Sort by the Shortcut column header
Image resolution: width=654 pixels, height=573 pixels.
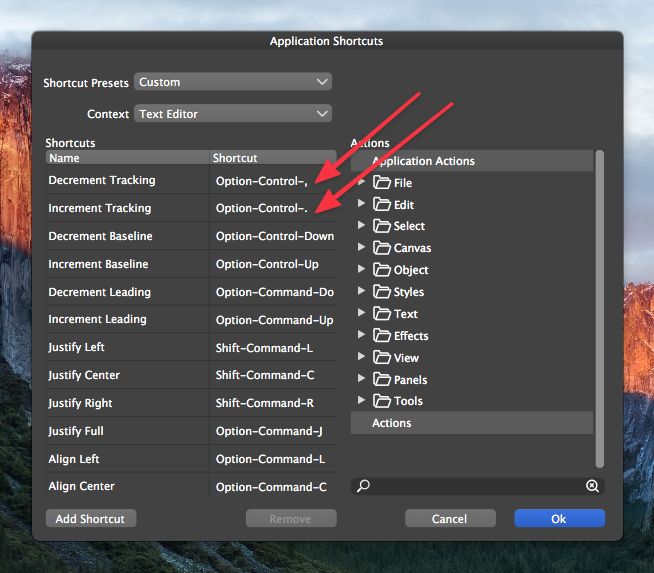tap(273, 158)
